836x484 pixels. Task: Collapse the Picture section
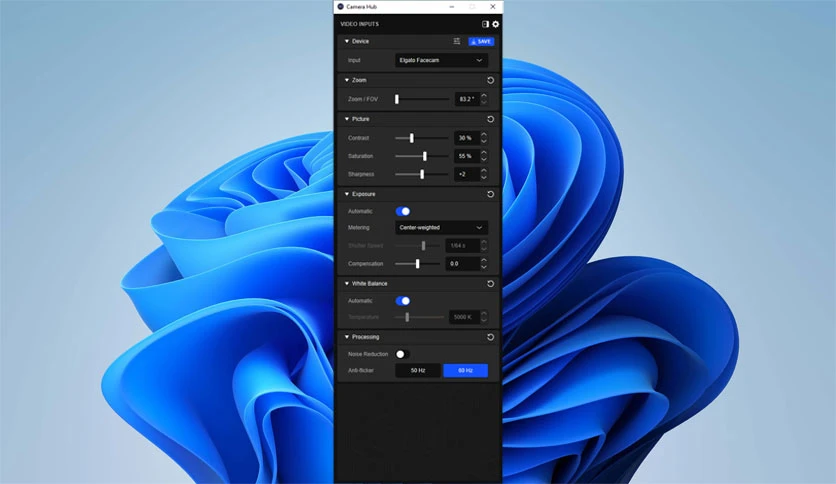point(347,119)
